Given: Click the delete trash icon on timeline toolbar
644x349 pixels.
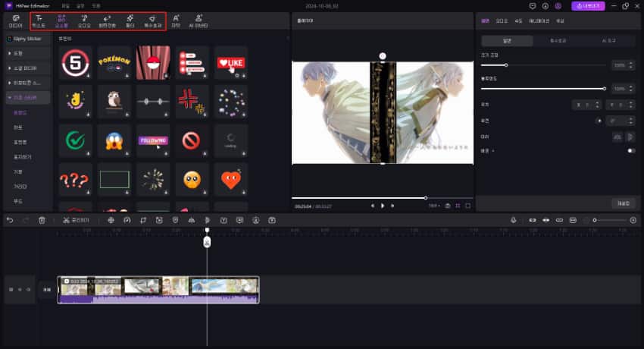Looking at the screenshot, I should (x=42, y=220).
